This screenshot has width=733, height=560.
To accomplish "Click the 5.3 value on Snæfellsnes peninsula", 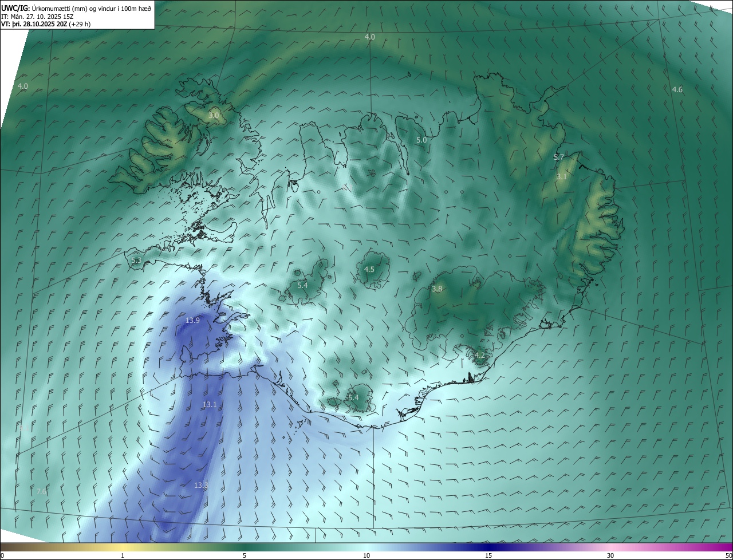I will click(x=136, y=260).
